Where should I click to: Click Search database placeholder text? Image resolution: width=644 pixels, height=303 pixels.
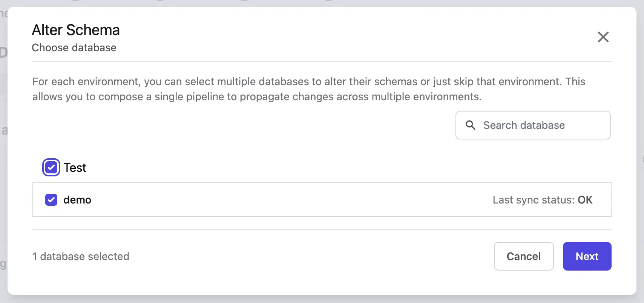coord(524,125)
